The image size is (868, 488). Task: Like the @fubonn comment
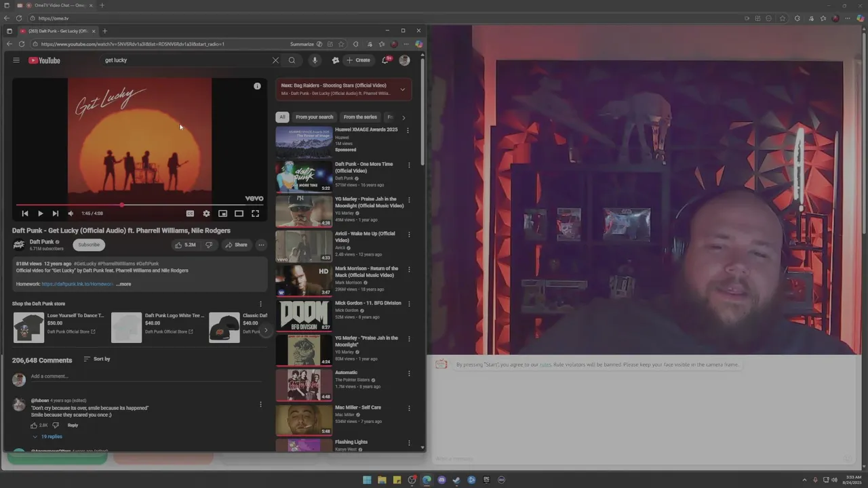pyautogui.click(x=34, y=425)
